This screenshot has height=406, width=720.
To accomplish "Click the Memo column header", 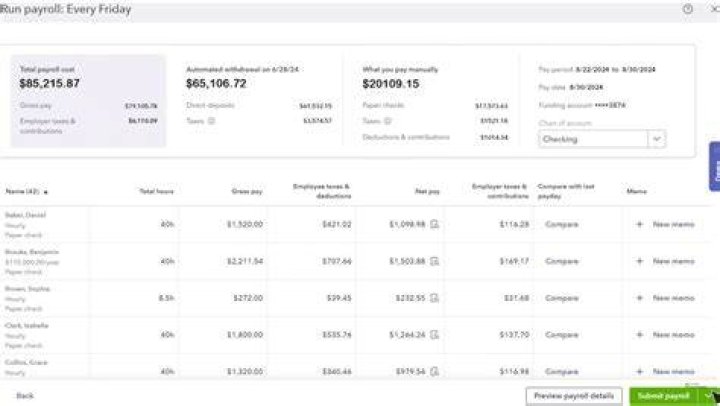I will pos(636,191).
